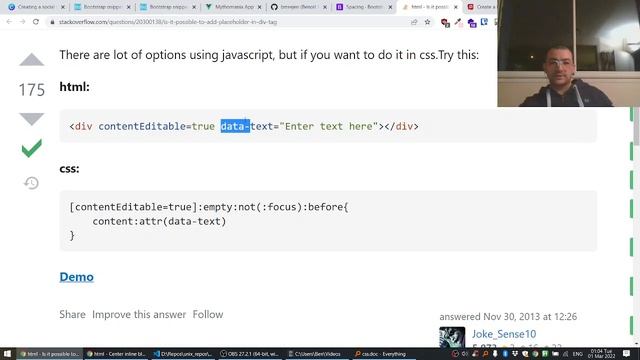Click the highlighted data- text in code
Image resolution: width=640 pixels, height=360 pixels.
pyautogui.click(x=235, y=127)
